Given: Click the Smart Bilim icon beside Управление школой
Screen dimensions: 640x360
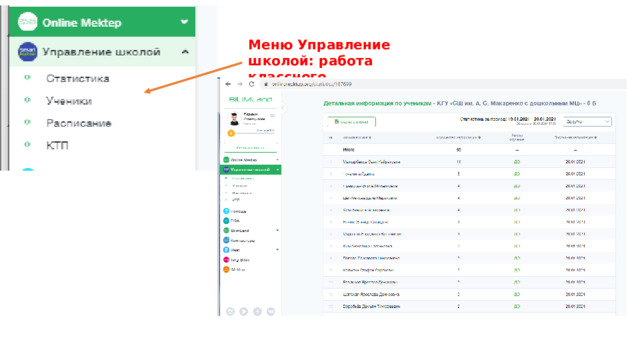Looking at the screenshot, I should click(27, 52).
